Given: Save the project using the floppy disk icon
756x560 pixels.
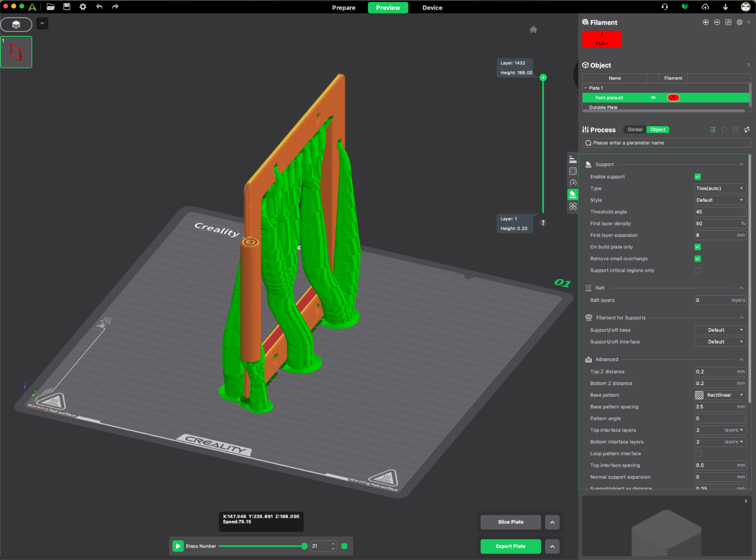Looking at the screenshot, I should pyautogui.click(x=67, y=7).
